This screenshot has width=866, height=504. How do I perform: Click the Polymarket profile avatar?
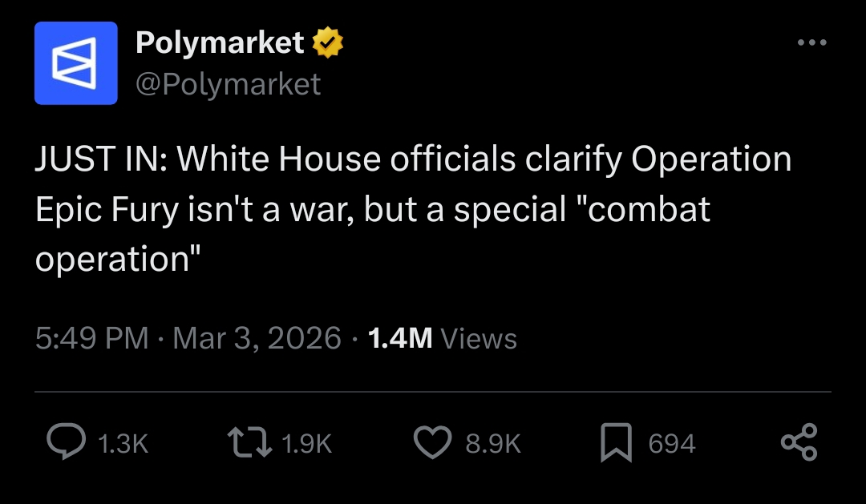tap(75, 63)
